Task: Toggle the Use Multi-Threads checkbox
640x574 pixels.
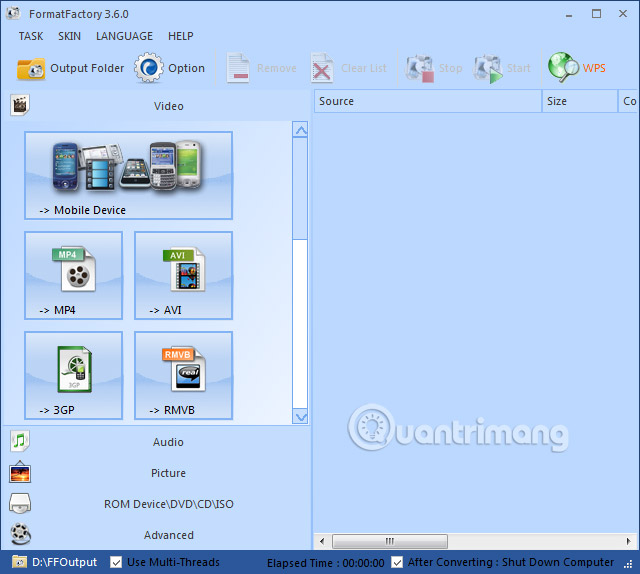Action: [x=116, y=562]
